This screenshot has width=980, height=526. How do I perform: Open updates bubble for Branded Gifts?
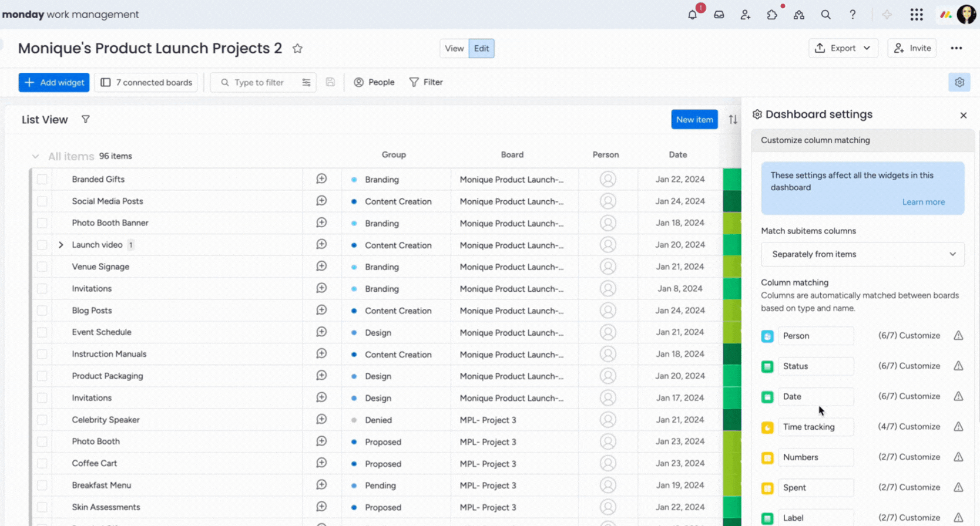pyautogui.click(x=321, y=179)
